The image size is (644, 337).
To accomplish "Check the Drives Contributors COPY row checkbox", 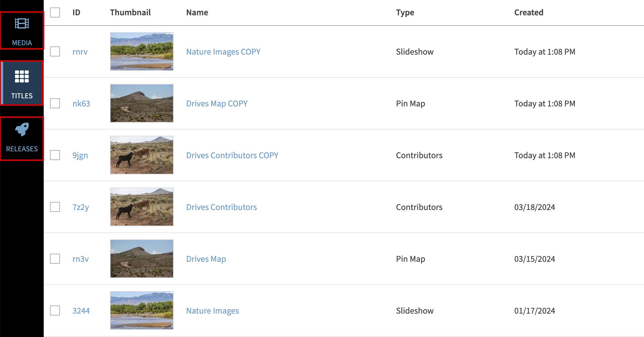I will click(55, 155).
